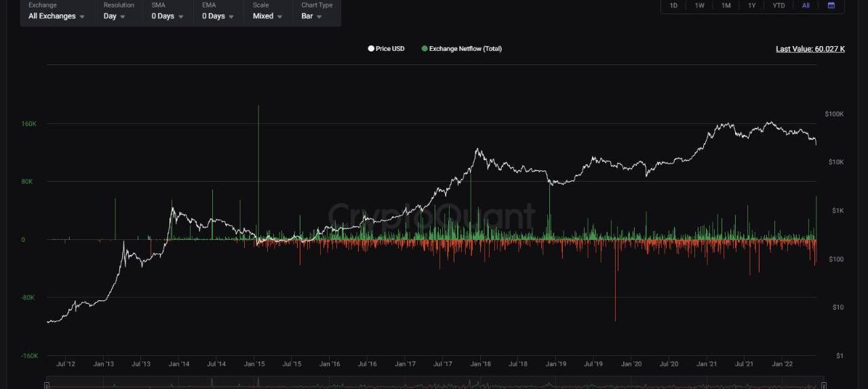This screenshot has height=389, width=868.
Task: Expand the EMA 0 Days dropdown
Action: pos(218,16)
